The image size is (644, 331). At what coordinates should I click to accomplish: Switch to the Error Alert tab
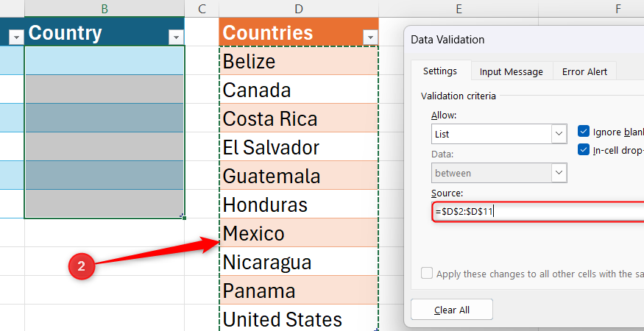coord(585,72)
